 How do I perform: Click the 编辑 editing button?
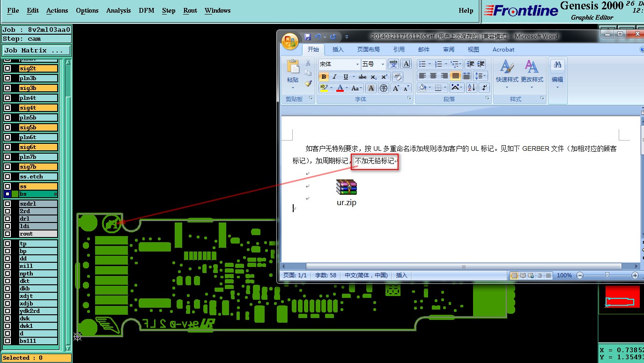(557, 74)
